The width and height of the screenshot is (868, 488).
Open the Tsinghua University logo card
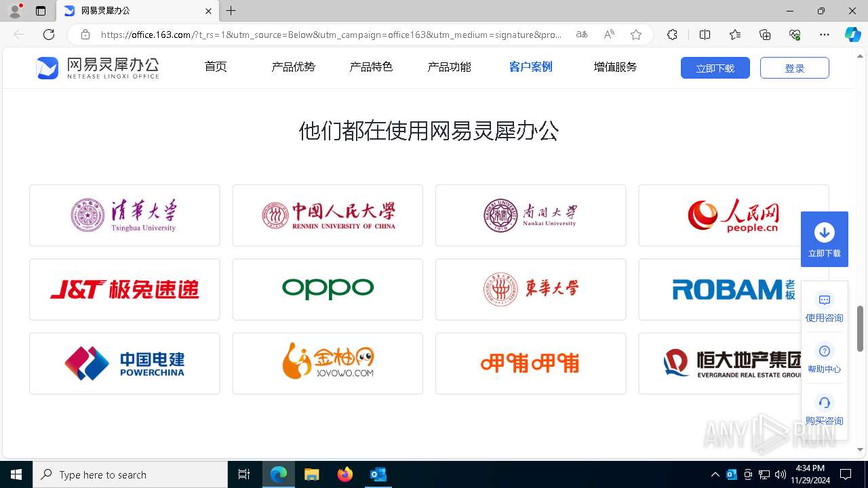[x=125, y=215]
